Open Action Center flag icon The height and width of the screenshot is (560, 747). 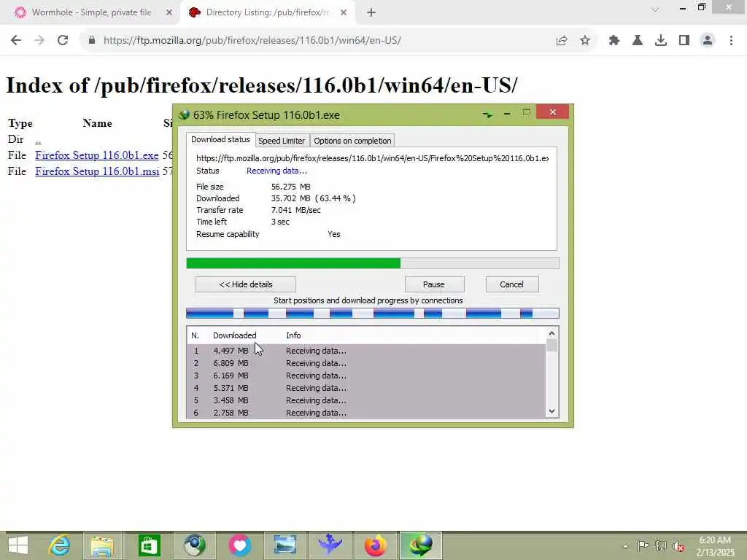643,545
